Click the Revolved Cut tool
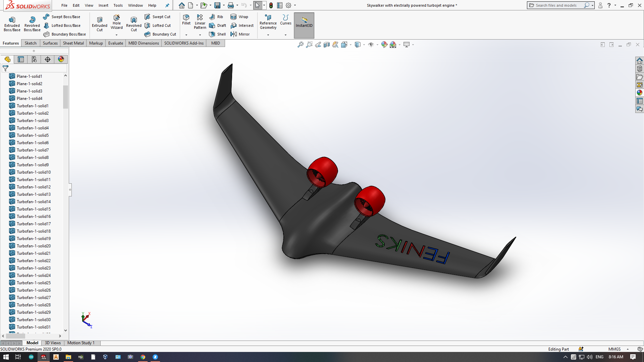This screenshot has height=362, width=644. pyautogui.click(x=134, y=24)
